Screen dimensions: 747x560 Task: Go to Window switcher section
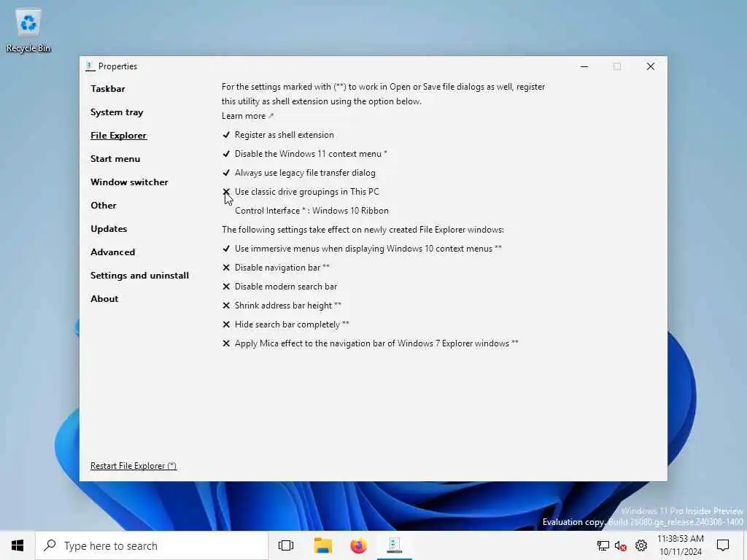(129, 182)
